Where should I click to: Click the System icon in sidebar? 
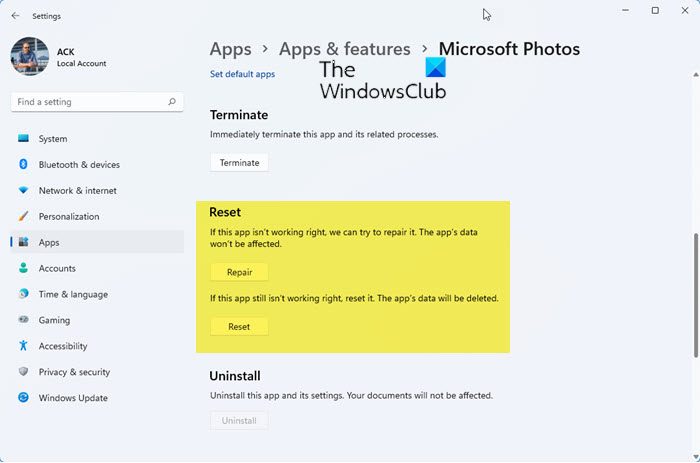coord(23,139)
